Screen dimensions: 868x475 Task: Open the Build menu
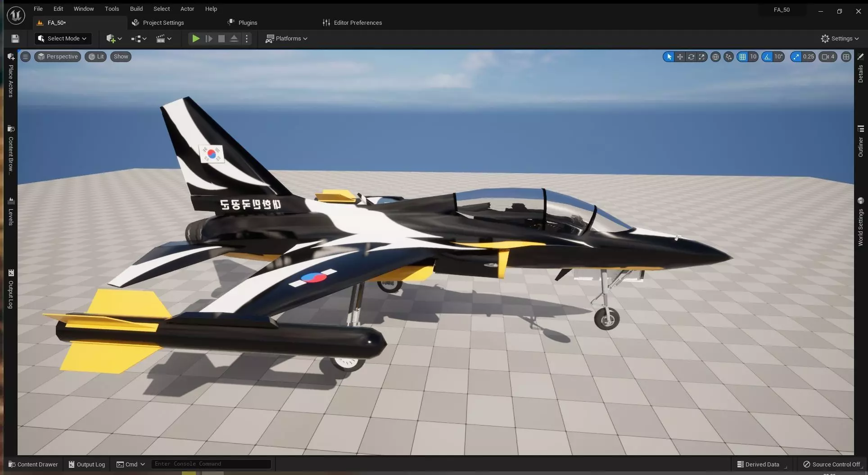pos(136,9)
